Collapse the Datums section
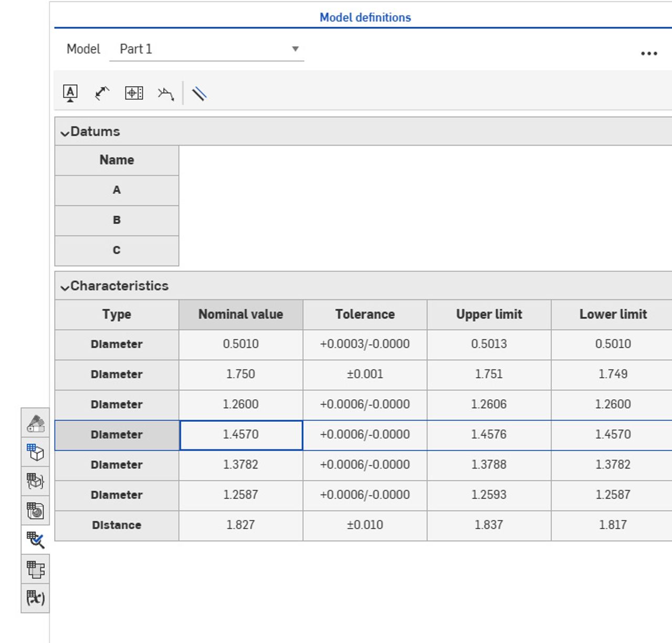672x643 pixels. click(x=65, y=132)
